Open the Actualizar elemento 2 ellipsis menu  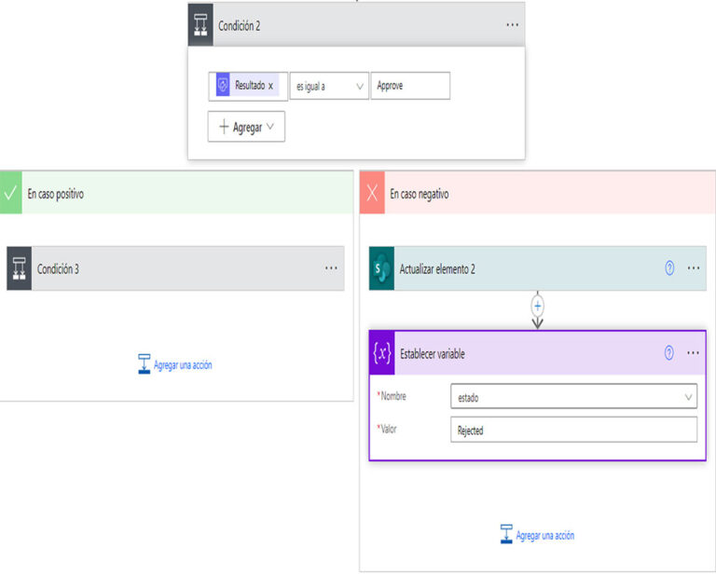[x=694, y=268]
